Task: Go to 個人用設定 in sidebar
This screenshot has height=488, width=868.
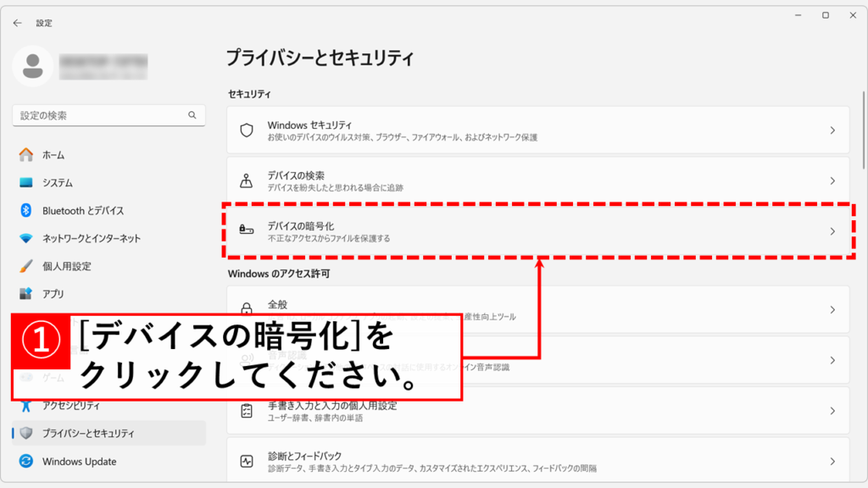Action: [x=67, y=266]
